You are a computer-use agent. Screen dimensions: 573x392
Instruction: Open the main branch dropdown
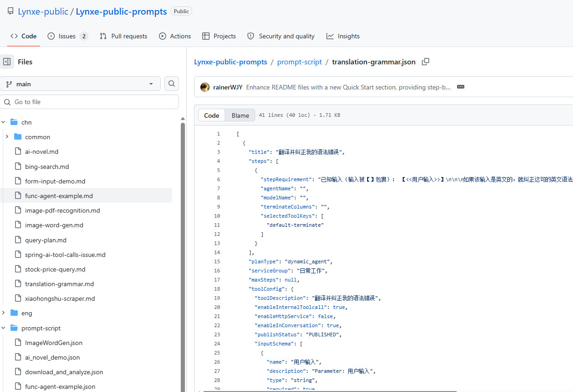(80, 84)
